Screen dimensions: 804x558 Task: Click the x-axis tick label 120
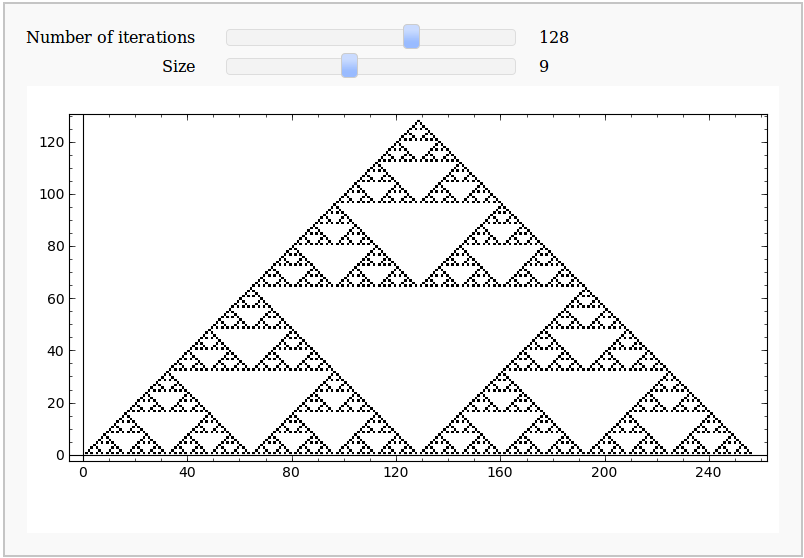tap(396, 472)
